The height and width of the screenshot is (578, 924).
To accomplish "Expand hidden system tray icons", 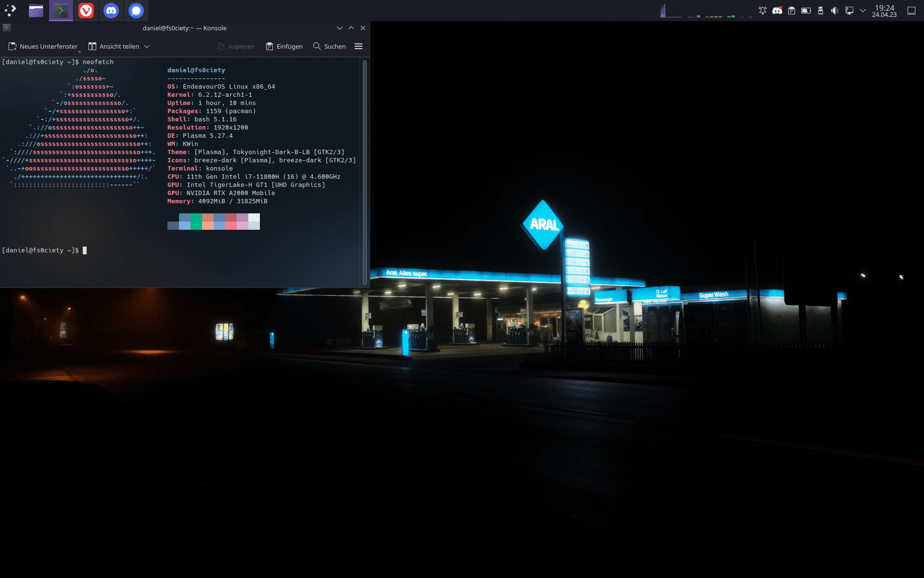I will pos(863,11).
